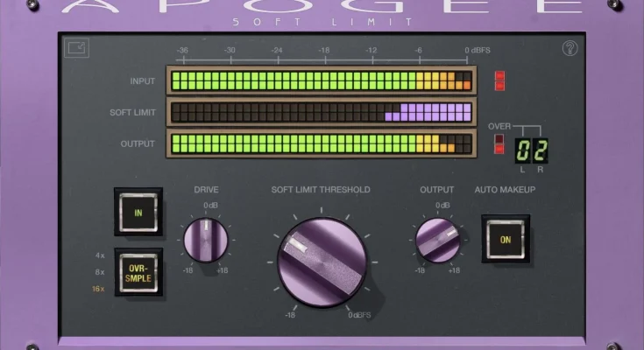Viewport: 644px width, 350px height.
Task: Toggle the OVR-SMPLE oversampling button
Action: coord(138,271)
